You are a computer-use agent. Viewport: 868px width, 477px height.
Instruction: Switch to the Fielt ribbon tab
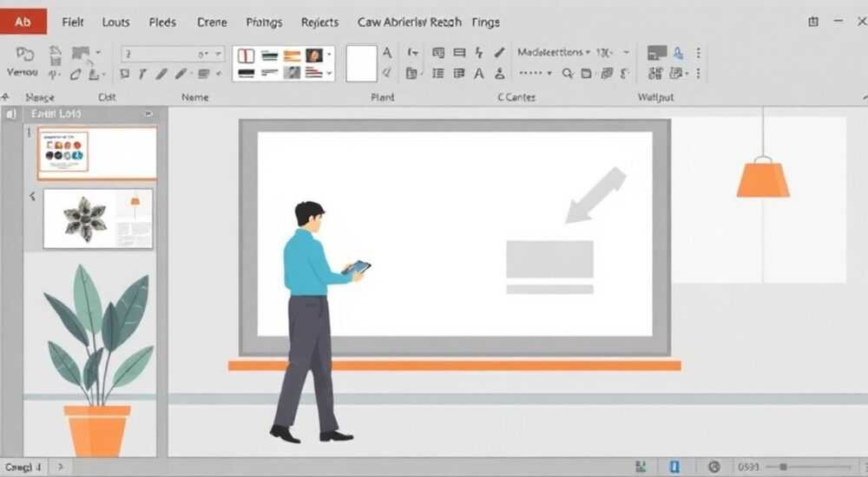coord(73,23)
